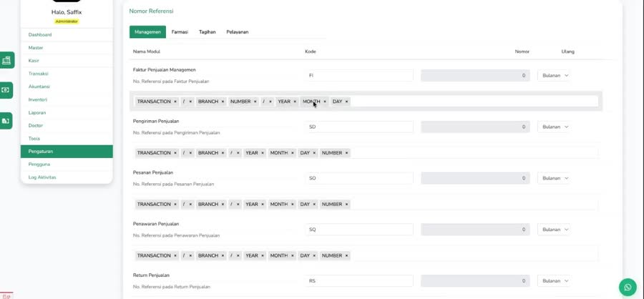Image resolution: width=644 pixels, height=299 pixels.
Task: Open the cash register shortcut icon
Action: point(6,60)
